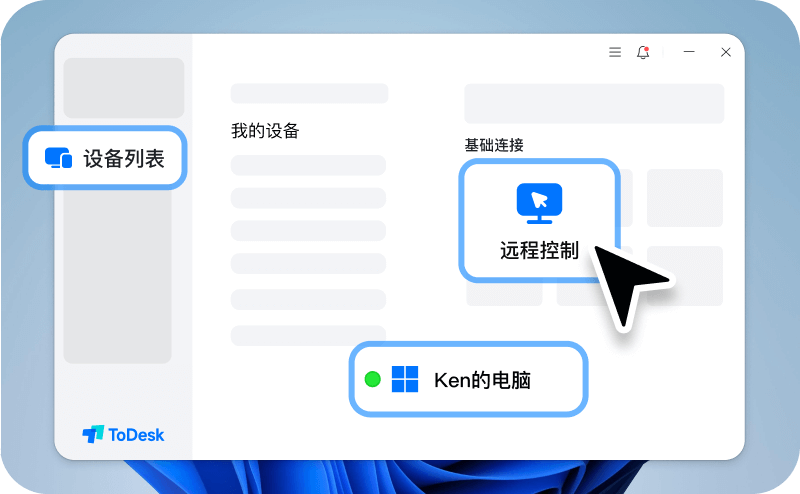This screenshot has width=800, height=494.
Task: Click the 远程控制 monitor icon
Action: tap(539, 203)
